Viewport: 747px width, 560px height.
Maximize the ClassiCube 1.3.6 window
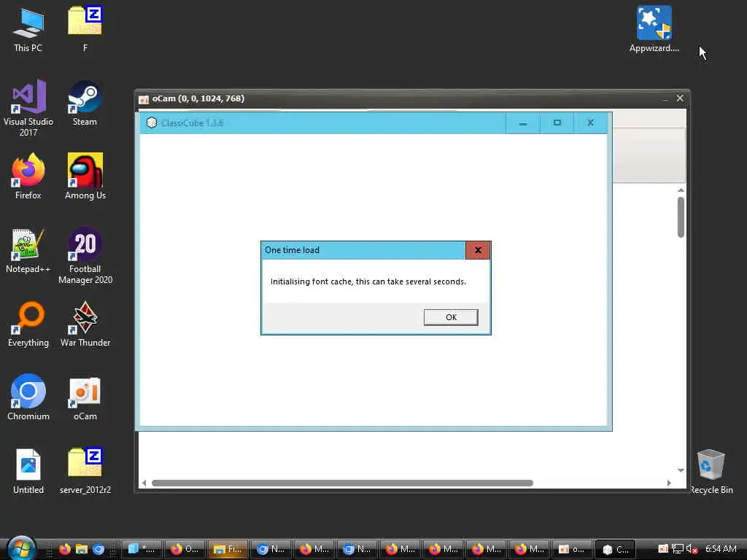tap(557, 122)
